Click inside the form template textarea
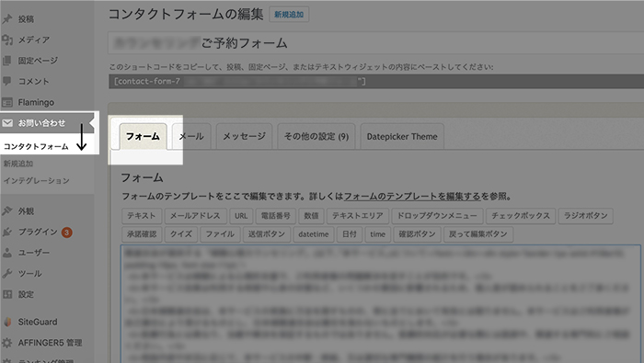The height and width of the screenshot is (363, 644). pos(381,304)
